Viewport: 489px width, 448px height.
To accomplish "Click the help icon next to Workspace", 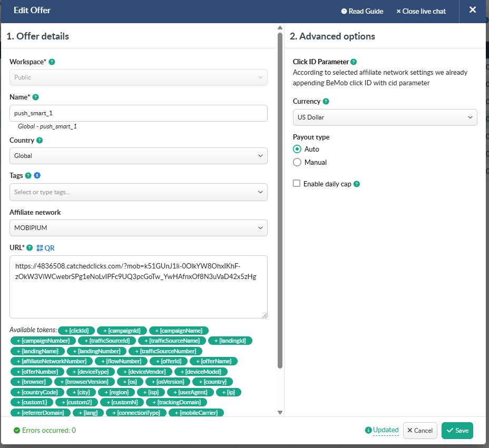I will [52, 62].
